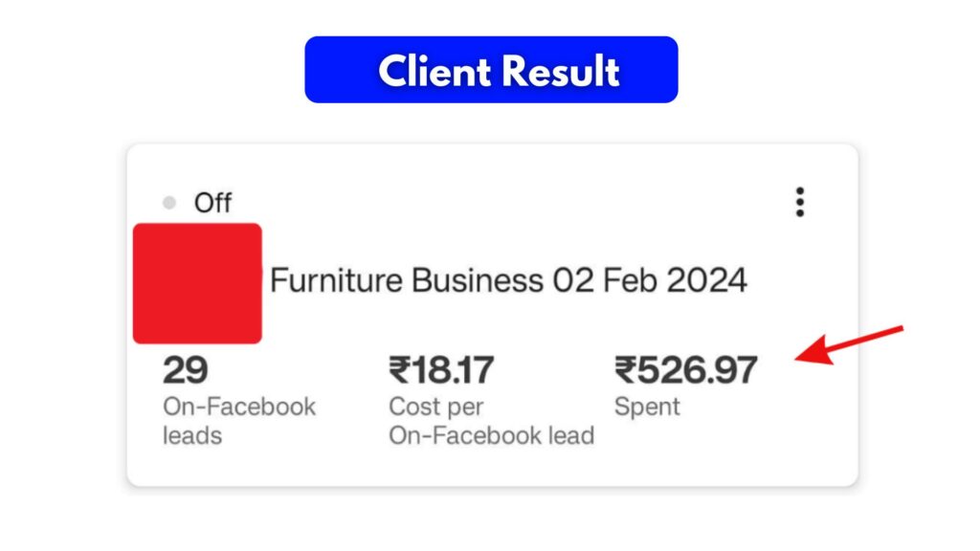Click the rupee symbol before 526.97

(x=625, y=369)
